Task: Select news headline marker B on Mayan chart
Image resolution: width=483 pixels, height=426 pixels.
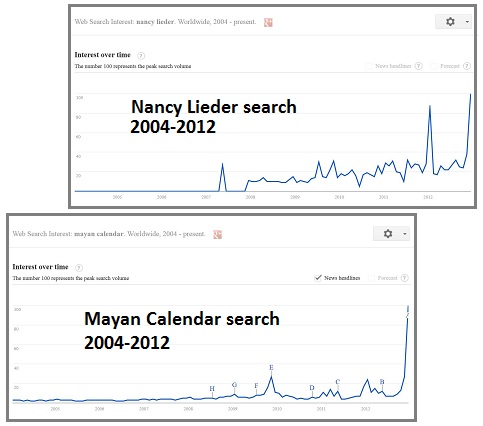Action: click(382, 382)
